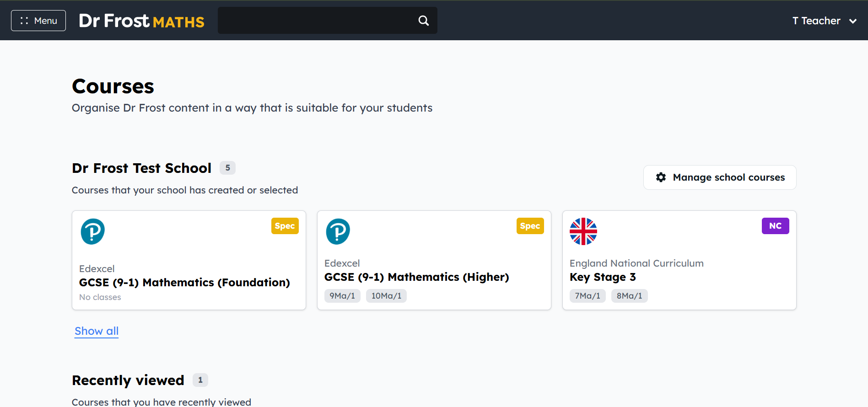Image resolution: width=868 pixels, height=407 pixels.
Task: Click the Recently viewed count badge
Action: (200, 380)
